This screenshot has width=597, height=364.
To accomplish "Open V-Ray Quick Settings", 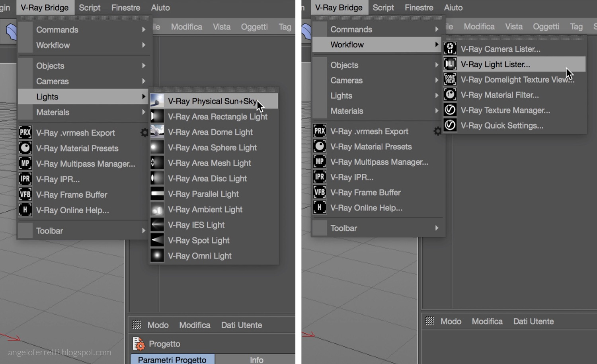I will click(x=514, y=125).
